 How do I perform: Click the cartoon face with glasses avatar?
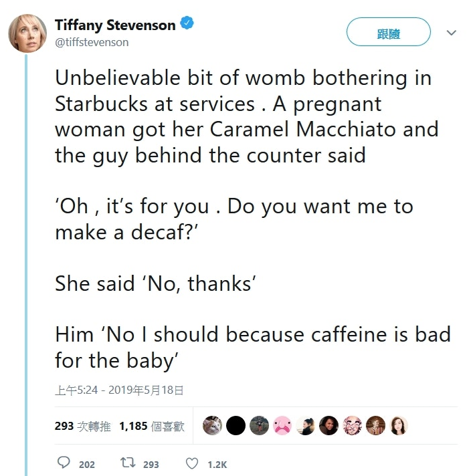pos(352,426)
